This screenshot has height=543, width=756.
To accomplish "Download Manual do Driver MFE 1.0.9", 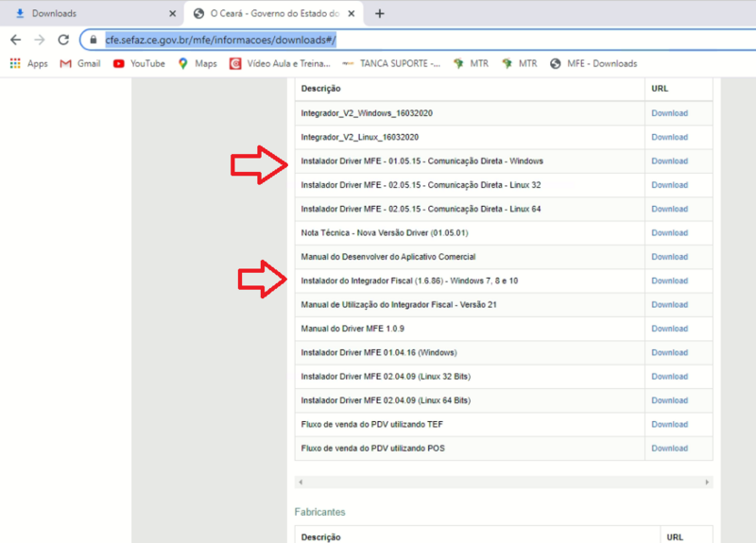I will pyautogui.click(x=669, y=329).
